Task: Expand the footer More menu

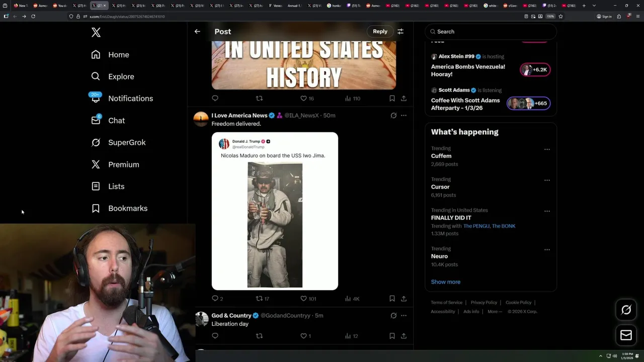Action: [x=495, y=312]
